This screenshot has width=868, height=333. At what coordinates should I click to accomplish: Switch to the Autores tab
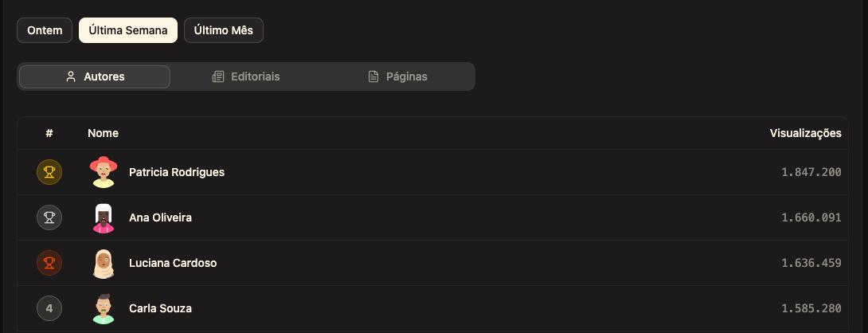point(95,76)
